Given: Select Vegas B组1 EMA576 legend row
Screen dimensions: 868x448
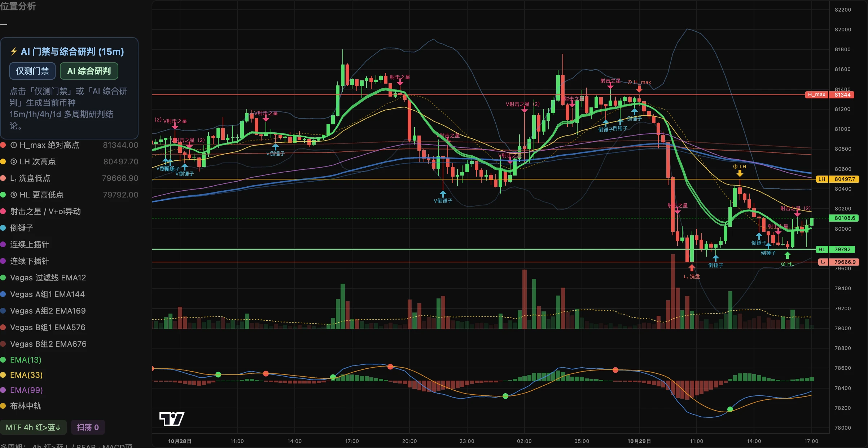Looking at the screenshot, I should click(43, 328).
